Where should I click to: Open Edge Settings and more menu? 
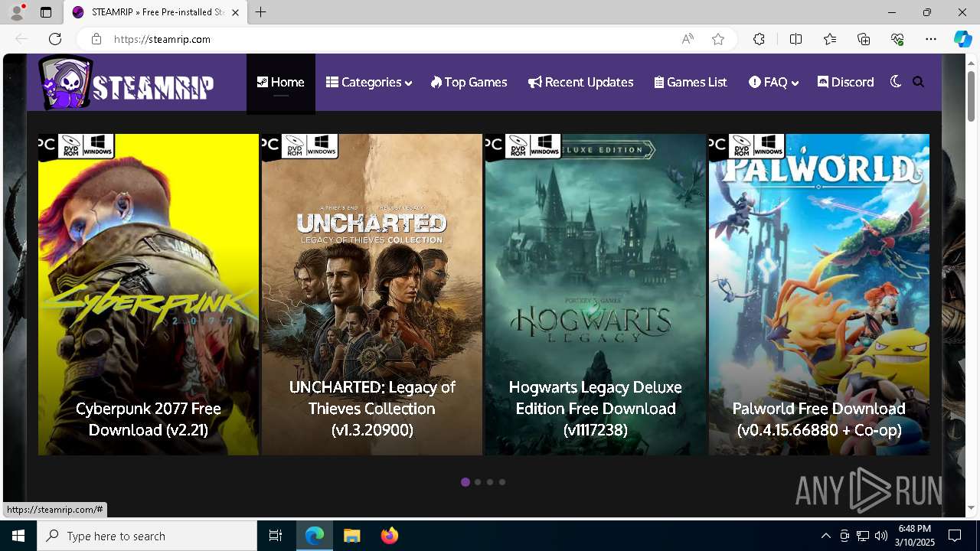(931, 39)
